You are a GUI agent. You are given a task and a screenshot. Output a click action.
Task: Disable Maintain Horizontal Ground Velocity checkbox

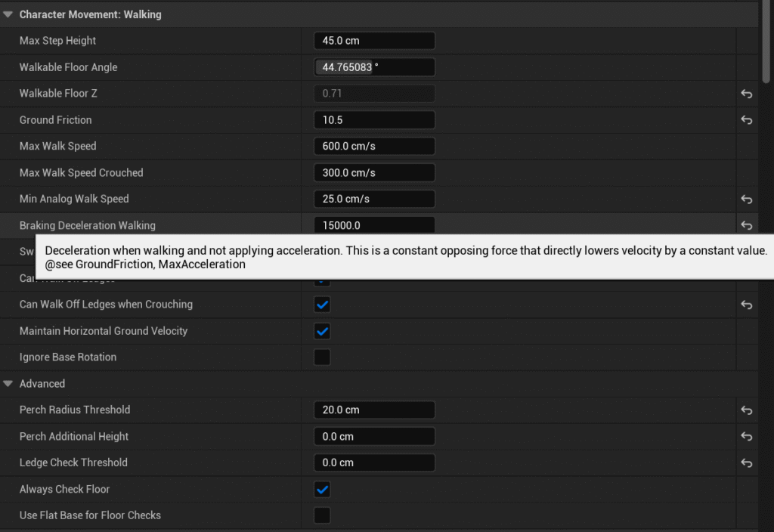click(x=322, y=331)
